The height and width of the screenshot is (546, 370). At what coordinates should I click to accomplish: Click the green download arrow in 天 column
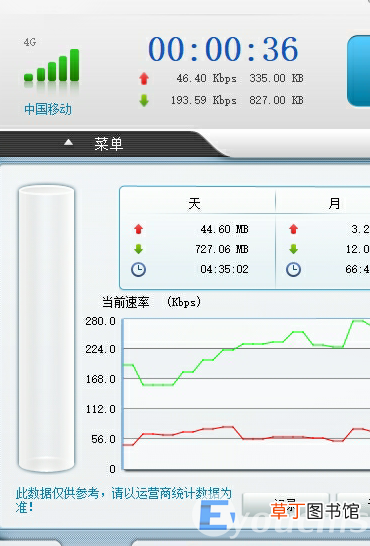click(139, 249)
